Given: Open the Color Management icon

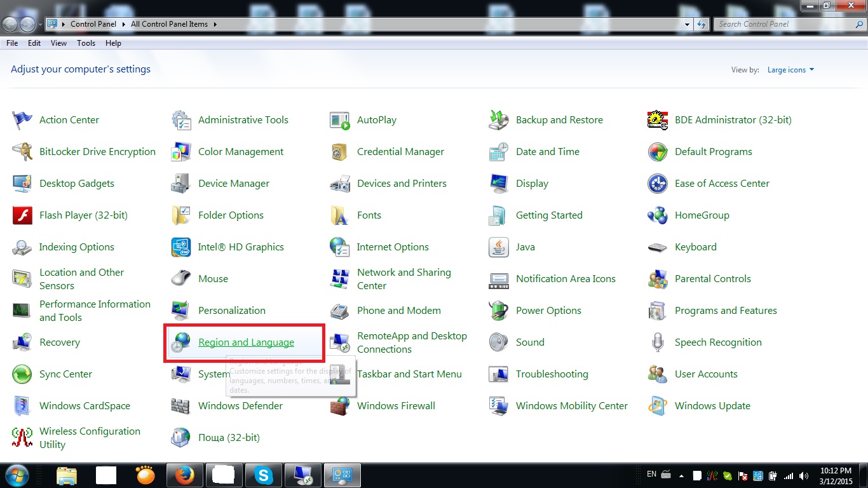Looking at the screenshot, I should pos(181,151).
